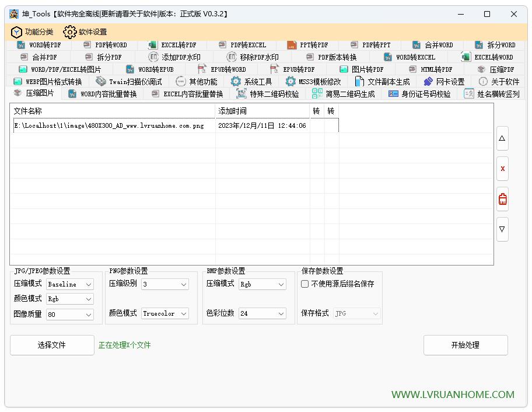Expand the JPG 压缩模式 Baseline dropdown
The width and height of the screenshot is (532, 412).
(70, 284)
